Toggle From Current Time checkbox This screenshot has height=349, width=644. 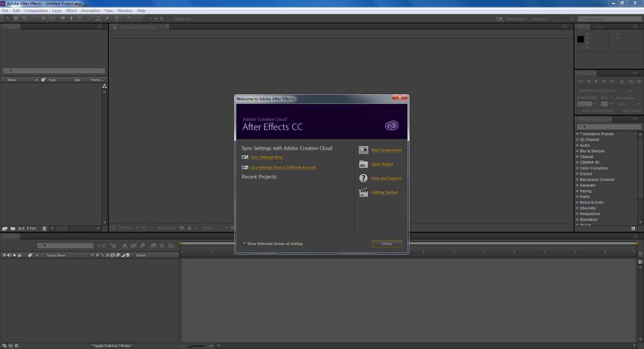579,111
